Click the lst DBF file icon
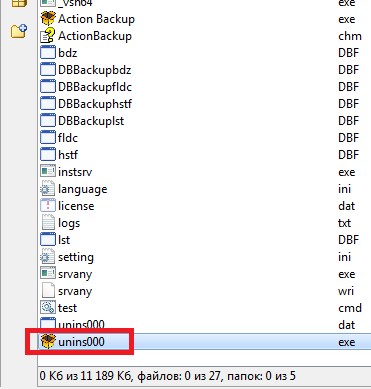 point(48,240)
